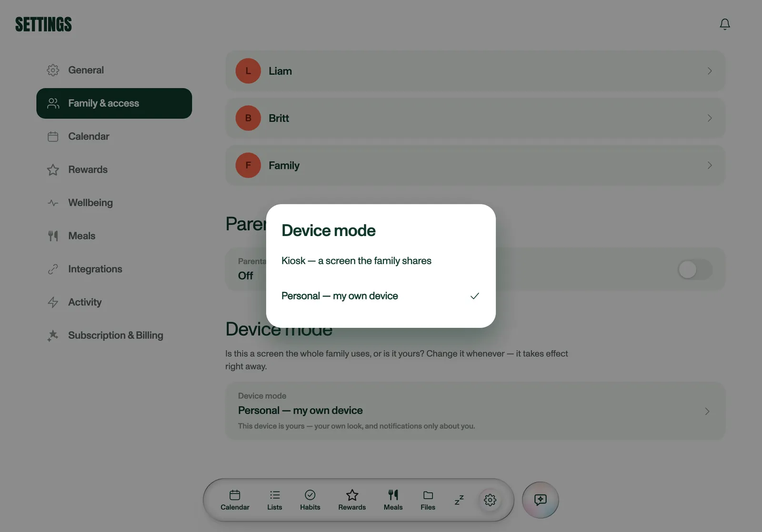Click the sleep mode Zz icon

point(459,500)
